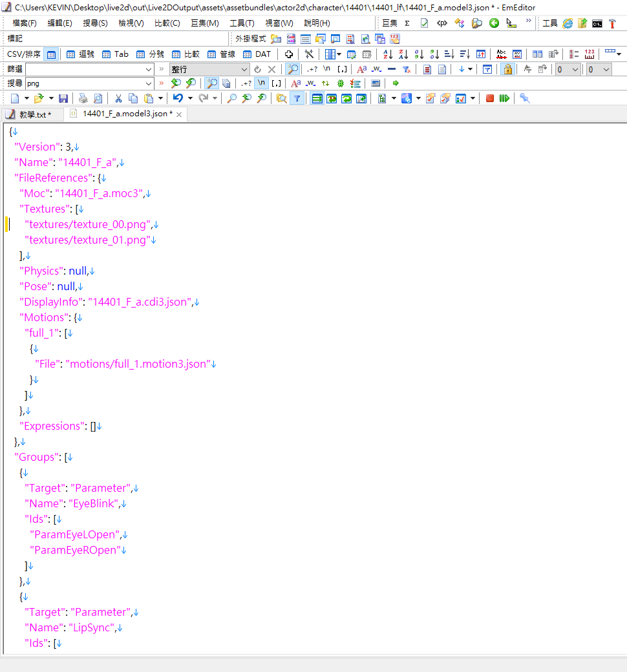The width and height of the screenshot is (627, 672).
Task: Click the Undo arrow icon
Action: tap(178, 98)
